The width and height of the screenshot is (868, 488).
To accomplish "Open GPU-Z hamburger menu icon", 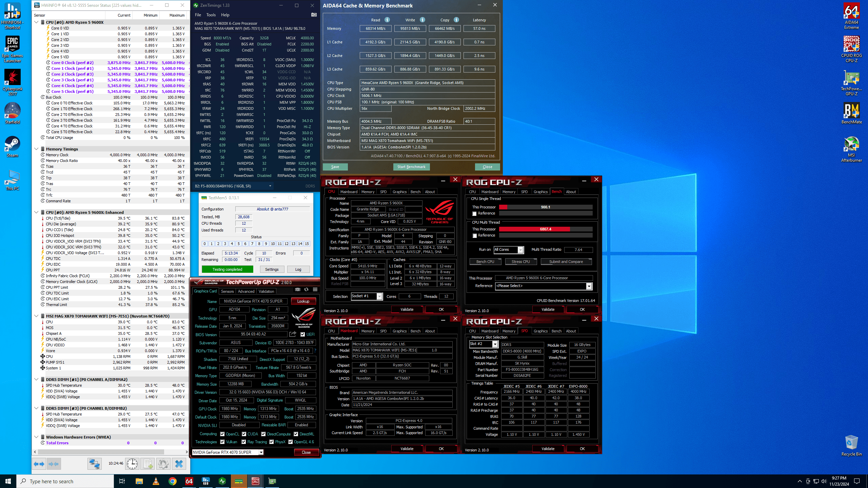I will (315, 289).
